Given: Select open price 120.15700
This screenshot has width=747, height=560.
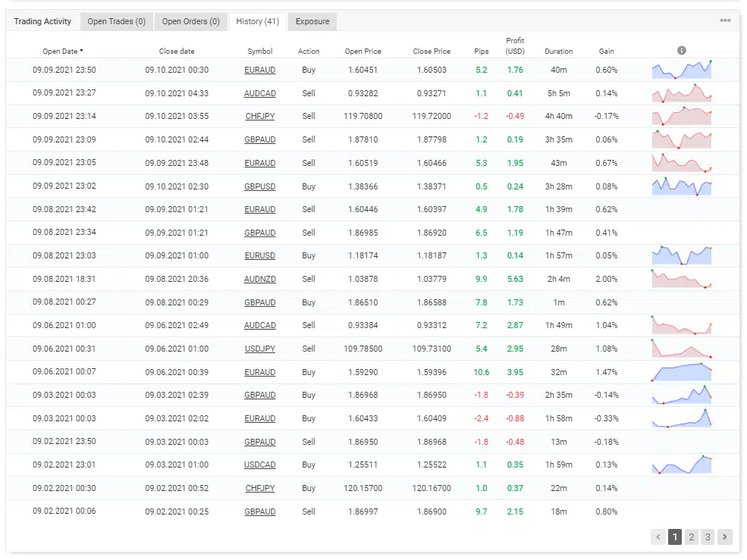Looking at the screenshot, I should pos(363,488).
